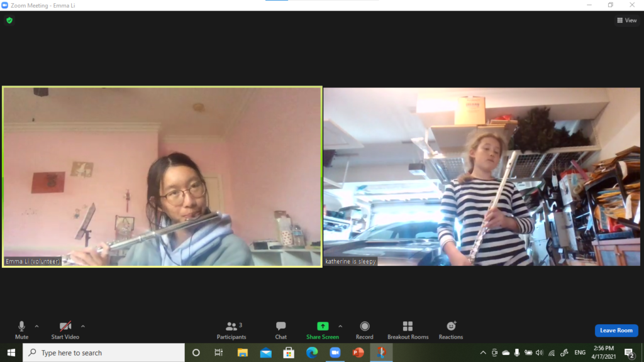Open volume control in system tray
Image resolution: width=644 pixels, height=362 pixels.
[539, 353]
